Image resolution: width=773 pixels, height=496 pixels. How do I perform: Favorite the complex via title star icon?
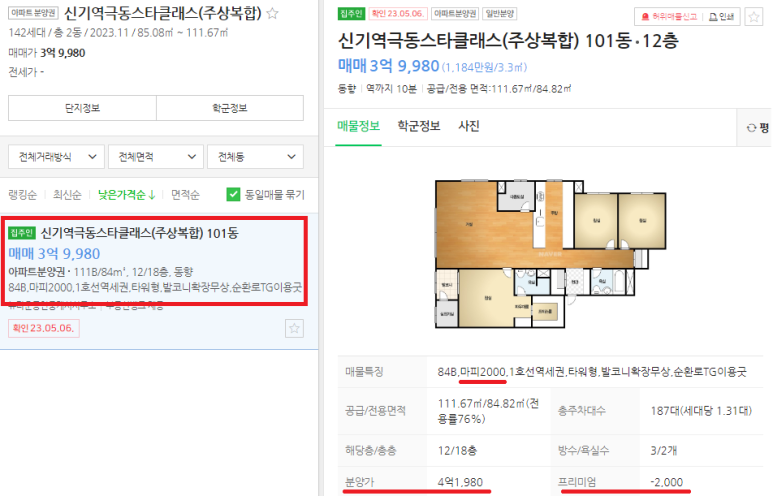(x=272, y=13)
